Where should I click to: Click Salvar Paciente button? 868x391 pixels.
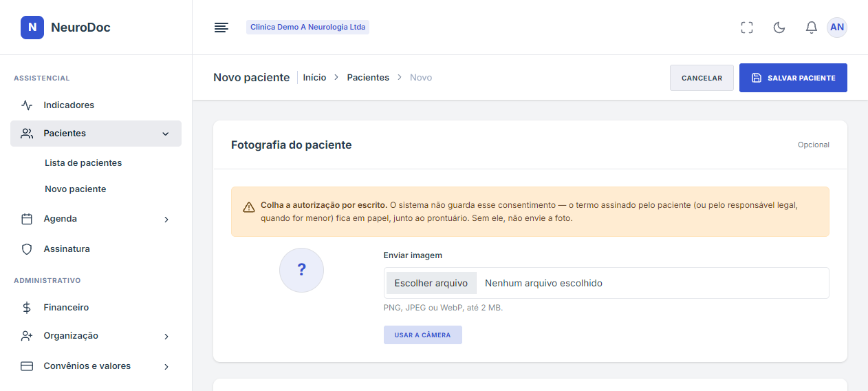(793, 78)
